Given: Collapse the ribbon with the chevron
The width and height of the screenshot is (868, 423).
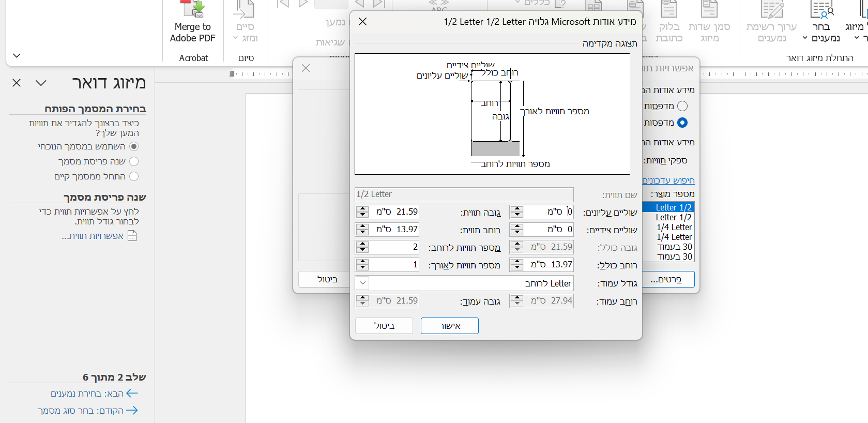Looking at the screenshot, I should [17, 55].
